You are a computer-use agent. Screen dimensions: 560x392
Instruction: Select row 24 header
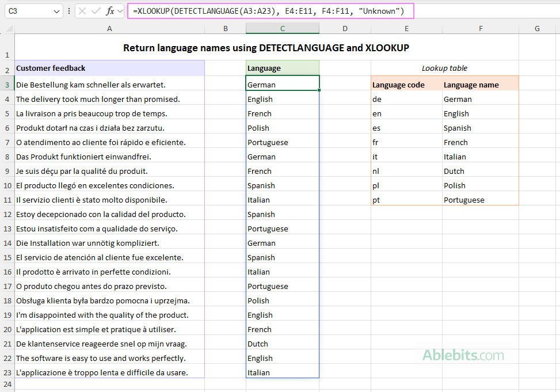point(7,384)
